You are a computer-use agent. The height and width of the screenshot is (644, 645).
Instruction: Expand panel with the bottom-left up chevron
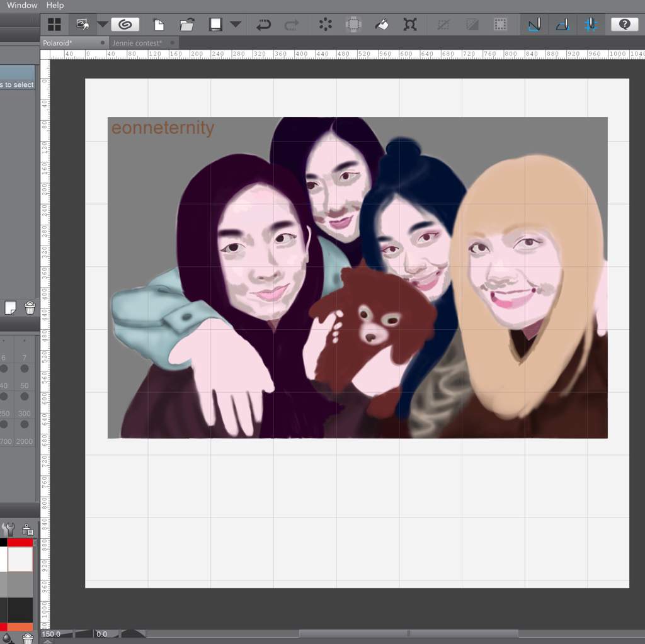(x=47, y=641)
